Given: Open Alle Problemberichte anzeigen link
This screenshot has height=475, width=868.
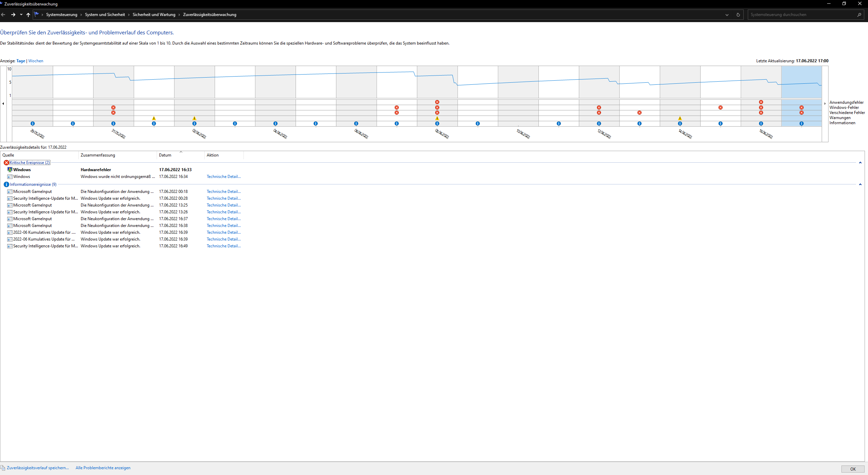Looking at the screenshot, I should [103, 468].
